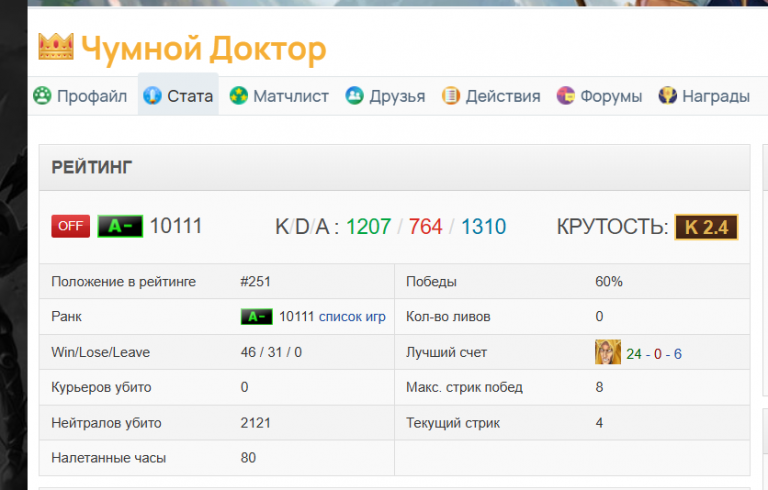Click the Текущий стрик value 4
The height and width of the screenshot is (490, 768).
(x=599, y=422)
